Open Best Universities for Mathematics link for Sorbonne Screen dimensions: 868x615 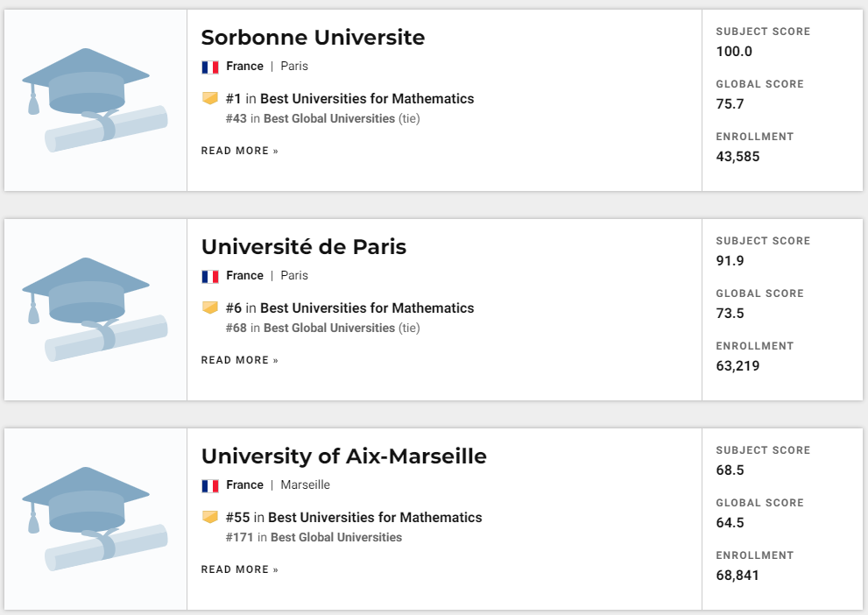pyautogui.click(x=367, y=98)
